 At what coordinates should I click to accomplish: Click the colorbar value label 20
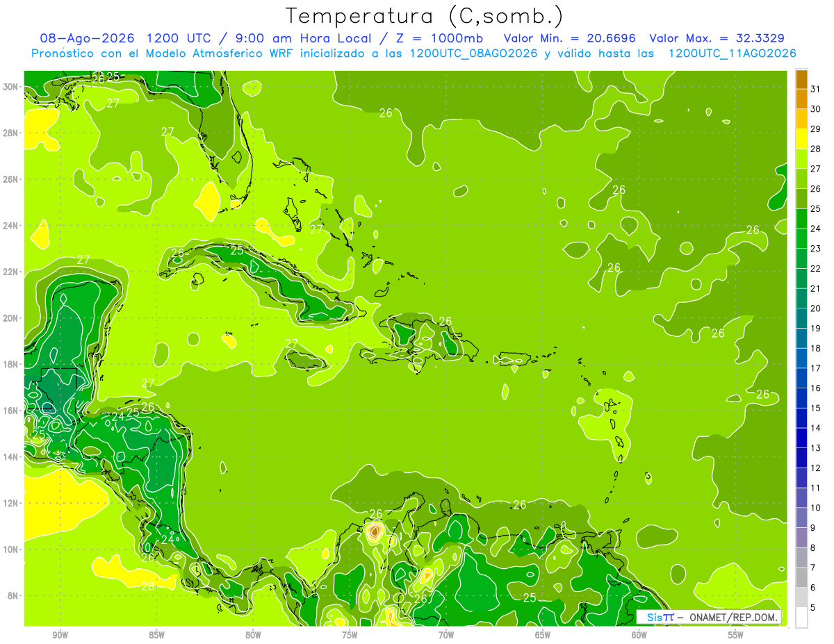pos(816,308)
